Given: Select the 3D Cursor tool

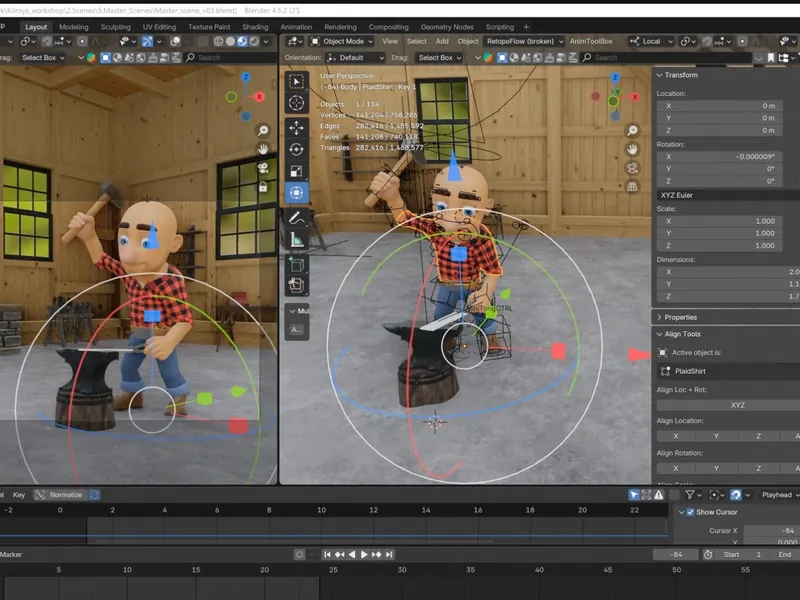Looking at the screenshot, I should (x=296, y=103).
